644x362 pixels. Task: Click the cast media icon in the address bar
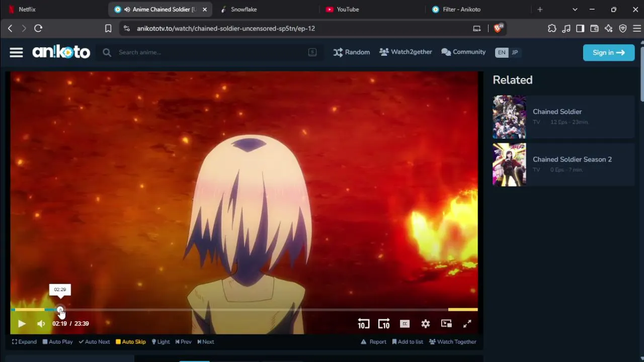[x=477, y=29]
